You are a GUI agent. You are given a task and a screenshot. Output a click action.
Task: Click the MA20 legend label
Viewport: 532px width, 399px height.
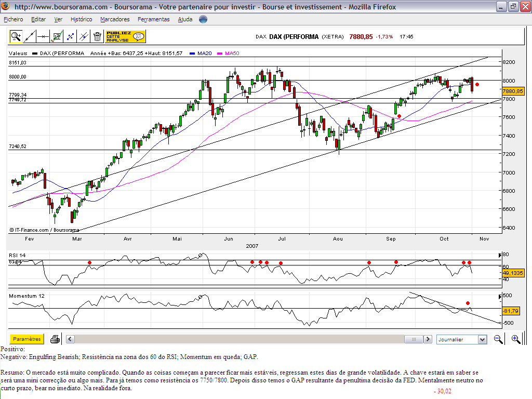(204, 54)
